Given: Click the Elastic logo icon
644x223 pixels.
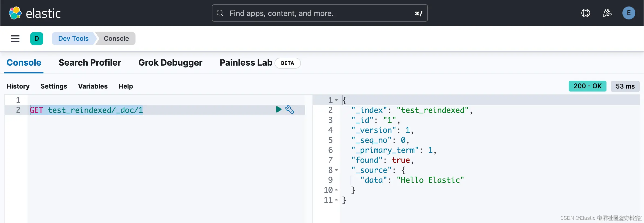Looking at the screenshot, I should 15,13.
